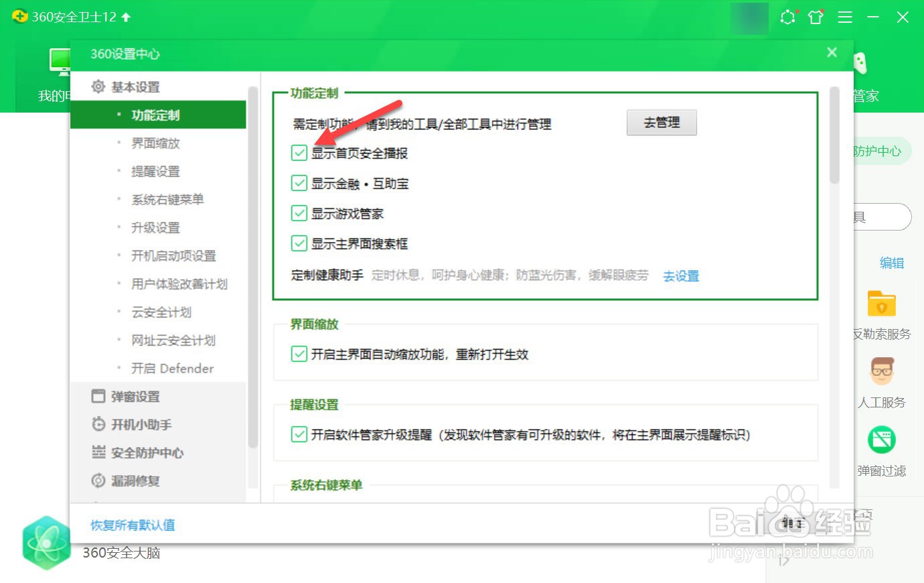Screen dimensions: 924x583
Task: Click the 去设置 link for 健康助手
Action: pos(681,276)
